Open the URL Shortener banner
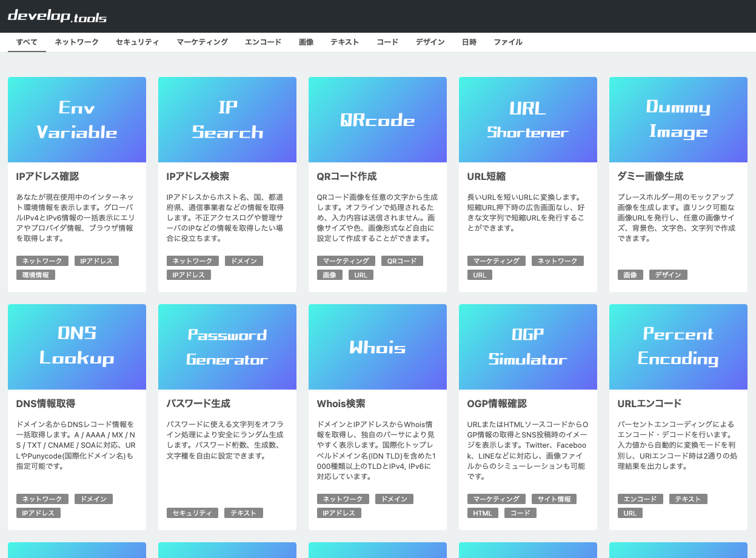Viewport: 756px width, 558px height. 527,119
